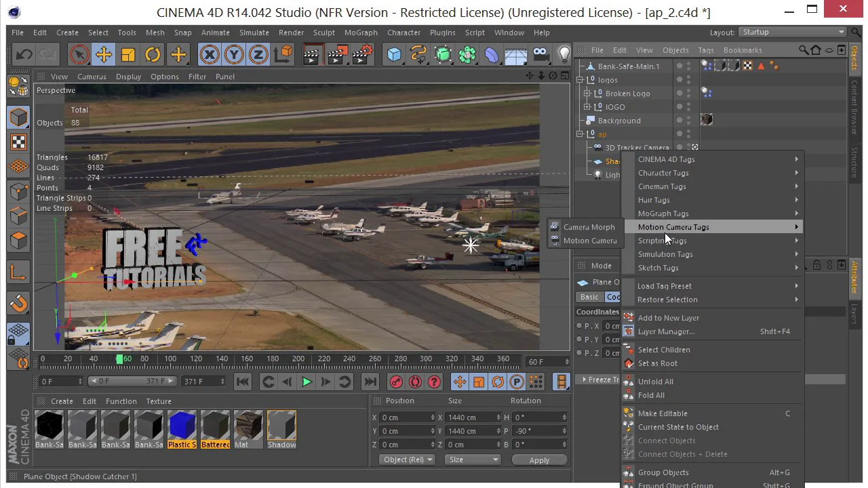Expand the IOGO group
Image resolution: width=868 pixels, height=488 pixels.
click(x=587, y=107)
